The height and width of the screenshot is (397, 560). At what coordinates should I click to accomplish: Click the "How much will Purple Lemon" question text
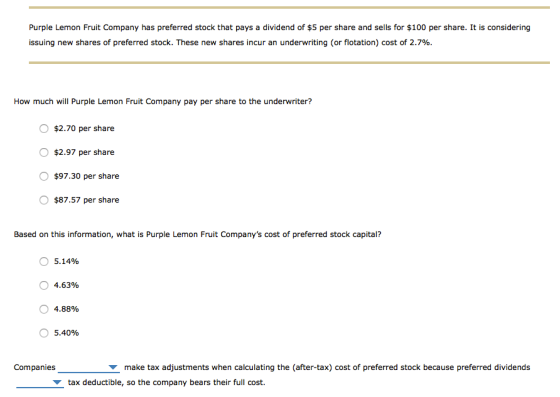[162, 102]
